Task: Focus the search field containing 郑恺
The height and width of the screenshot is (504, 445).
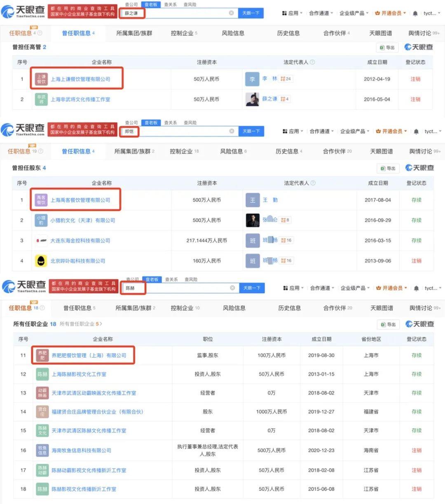Action: pos(180,131)
